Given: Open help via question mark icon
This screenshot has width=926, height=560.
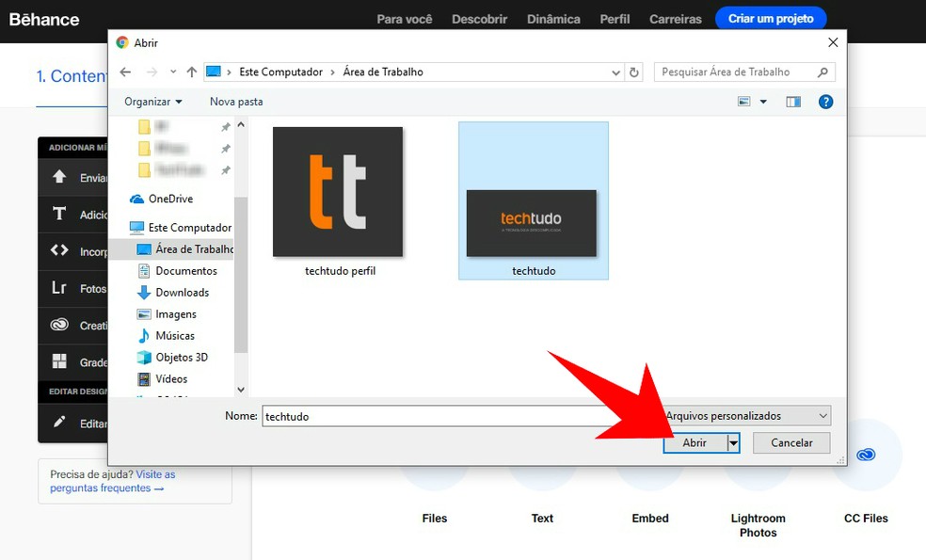Looking at the screenshot, I should 825,102.
